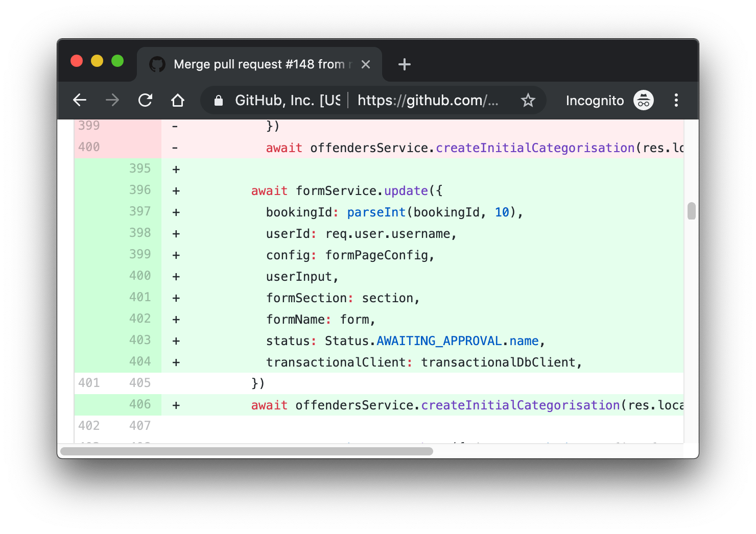The image size is (756, 534).
Task: Click added line number 396
Action: 140,190
